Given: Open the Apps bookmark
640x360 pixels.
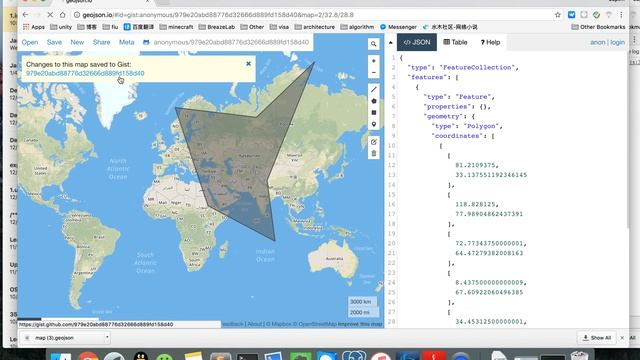Looking at the screenshot, I should click(34, 27).
